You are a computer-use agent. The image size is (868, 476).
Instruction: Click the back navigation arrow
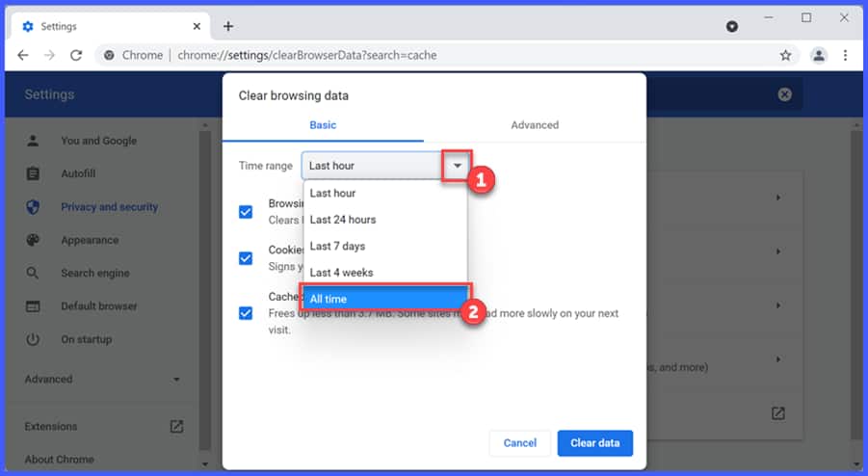23,55
